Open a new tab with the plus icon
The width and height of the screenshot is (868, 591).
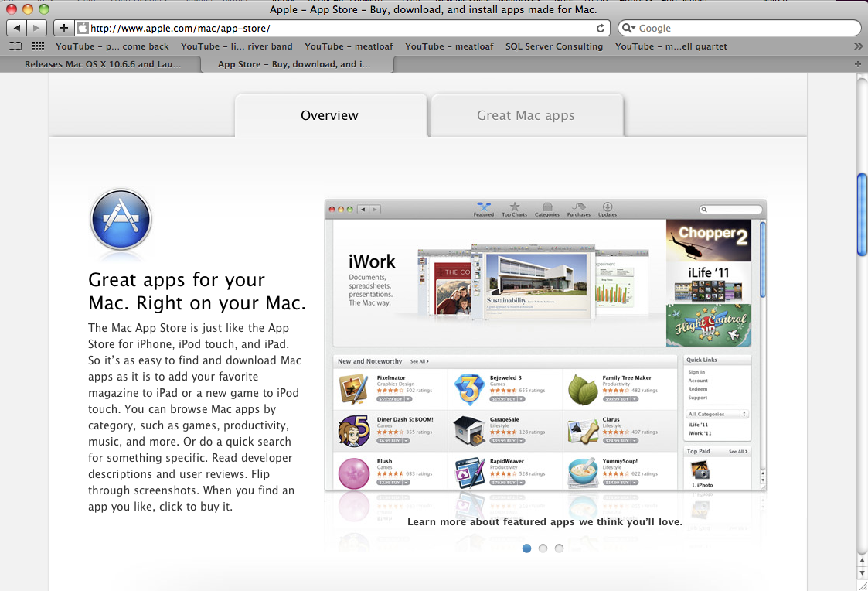(857, 64)
